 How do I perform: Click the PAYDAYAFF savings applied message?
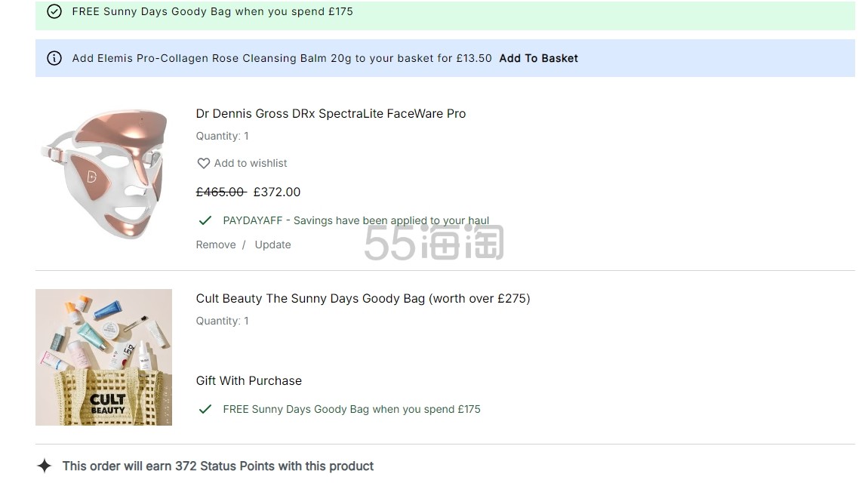point(356,221)
